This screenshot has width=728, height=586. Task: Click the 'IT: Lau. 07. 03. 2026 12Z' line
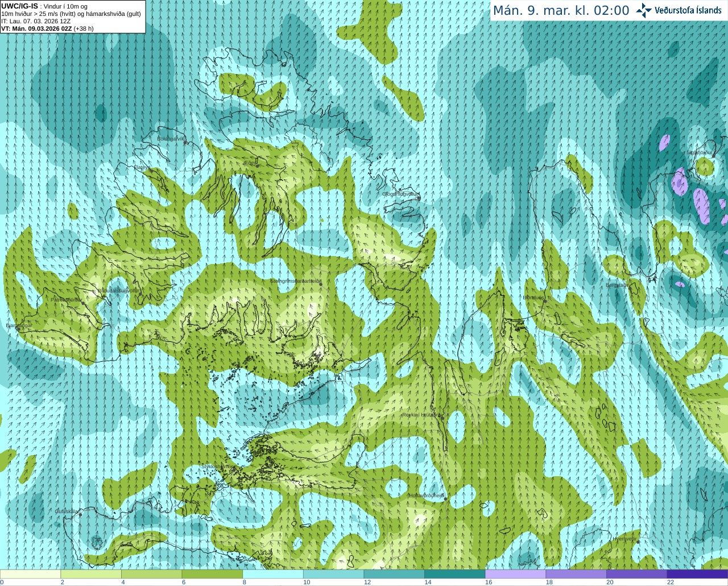[36, 21]
